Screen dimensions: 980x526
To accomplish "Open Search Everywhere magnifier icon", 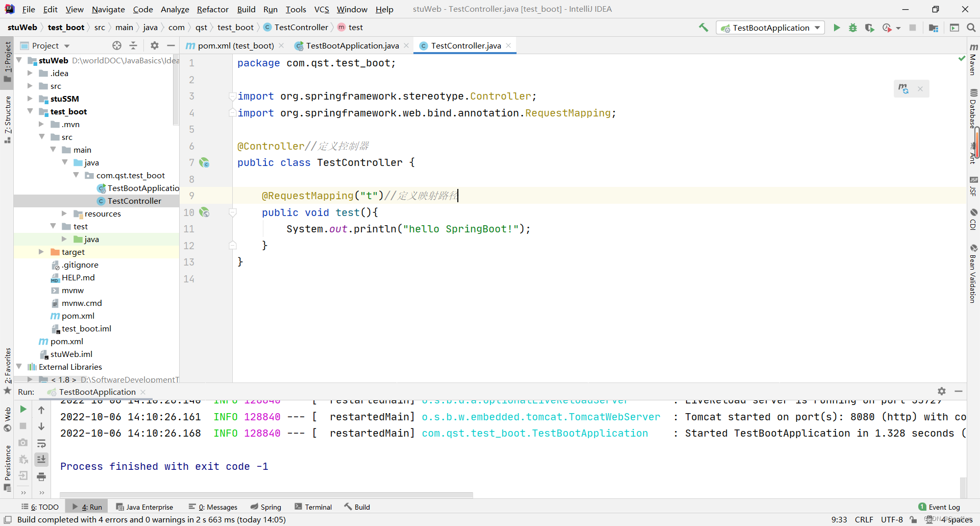I will 971,28.
